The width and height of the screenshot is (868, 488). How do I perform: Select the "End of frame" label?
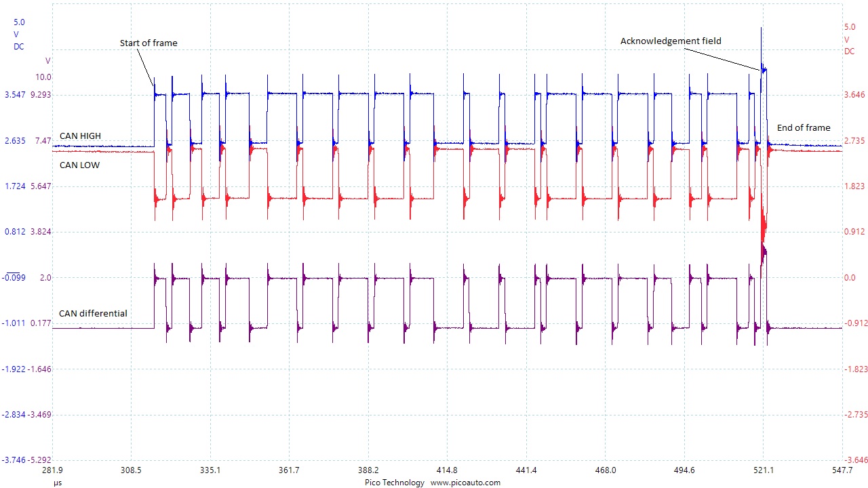coord(803,127)
